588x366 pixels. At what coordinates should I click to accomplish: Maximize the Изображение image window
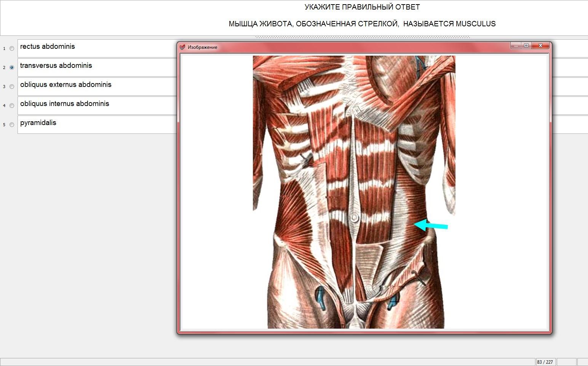pos(526,46)
